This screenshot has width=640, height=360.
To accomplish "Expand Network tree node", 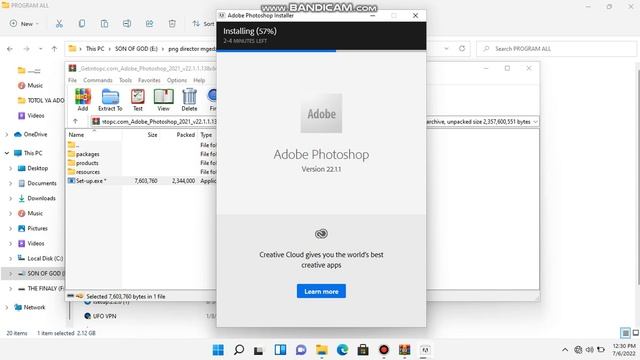I will pos(7,307).
